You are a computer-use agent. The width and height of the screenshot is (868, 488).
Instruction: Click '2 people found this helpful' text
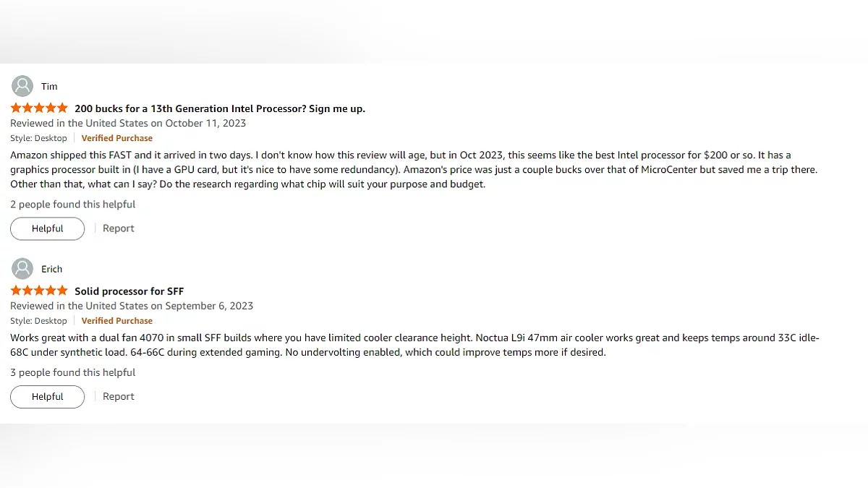[x=73, y=205]
